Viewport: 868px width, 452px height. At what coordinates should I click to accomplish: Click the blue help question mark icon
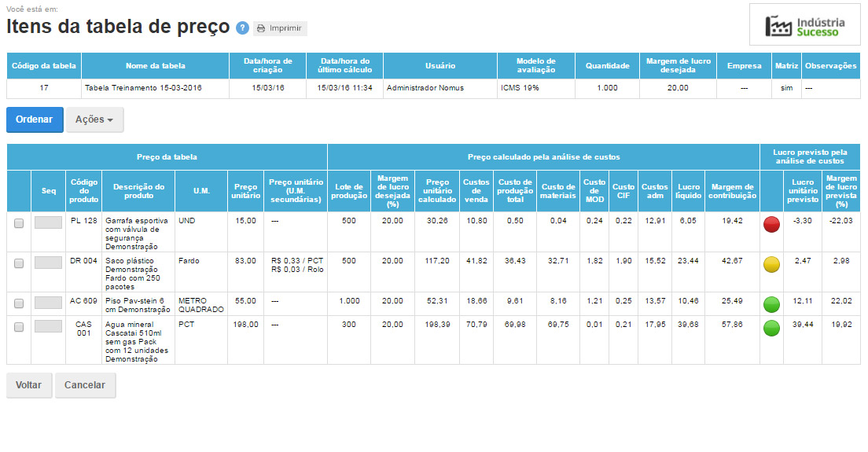click(x=242, y=28)
